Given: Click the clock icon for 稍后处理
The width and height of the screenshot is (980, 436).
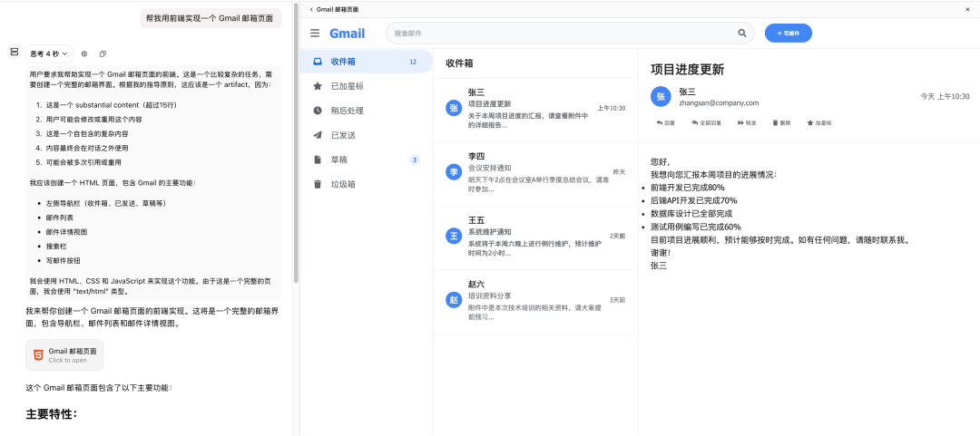Looking at the screenshot, I should click(x=318, y=111).
